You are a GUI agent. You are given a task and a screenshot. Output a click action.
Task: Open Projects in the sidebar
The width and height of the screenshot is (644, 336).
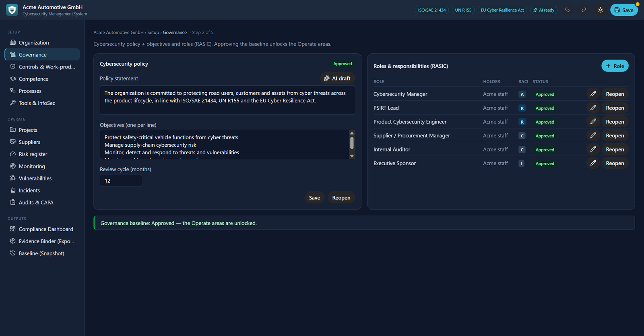coord(42,130)
